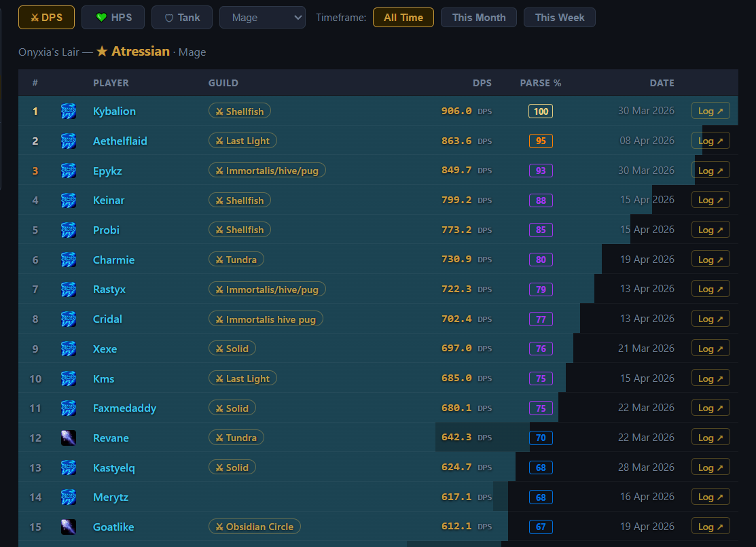Click the spec icon beside Aethelflaid
Screen dimensions: 756x547
[x=69, y=141]
